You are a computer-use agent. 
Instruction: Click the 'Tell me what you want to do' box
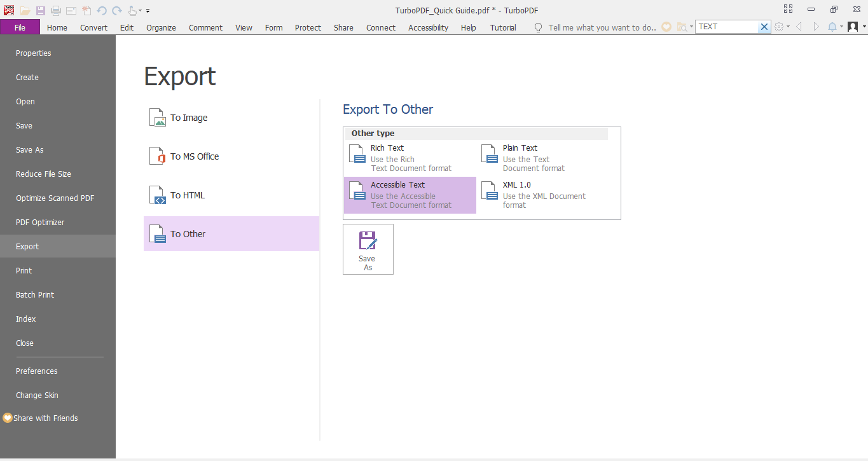pos(602,27)
